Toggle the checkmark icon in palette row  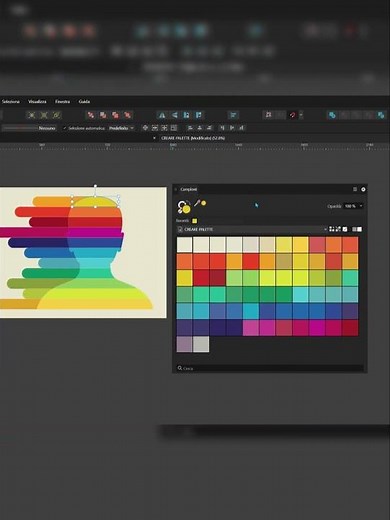[345, 229]
